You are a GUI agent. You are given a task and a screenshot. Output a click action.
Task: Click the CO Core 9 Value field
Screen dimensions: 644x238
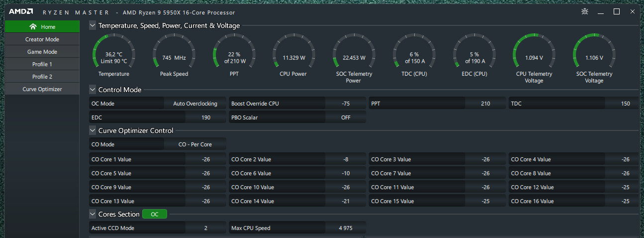(158, 187)
